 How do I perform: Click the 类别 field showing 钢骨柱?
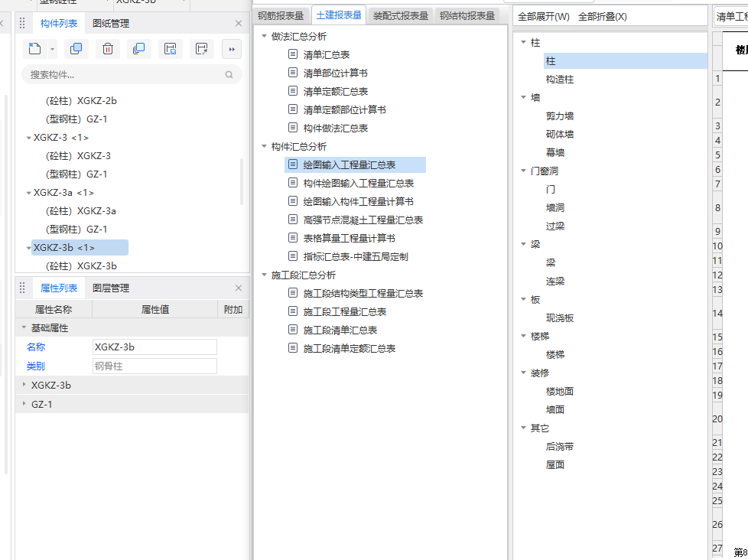[x=154, y=366]
